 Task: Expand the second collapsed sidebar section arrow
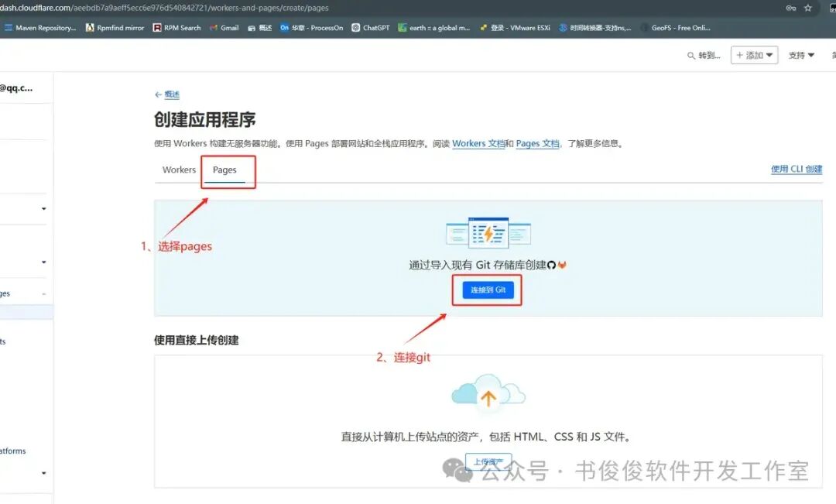[x=43, y=262]
